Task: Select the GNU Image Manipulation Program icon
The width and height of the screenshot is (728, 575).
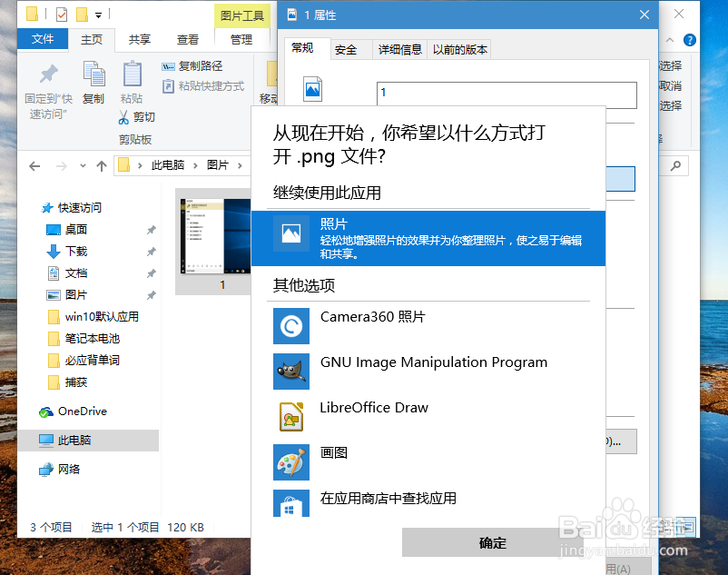Action: tap(290, 371)
